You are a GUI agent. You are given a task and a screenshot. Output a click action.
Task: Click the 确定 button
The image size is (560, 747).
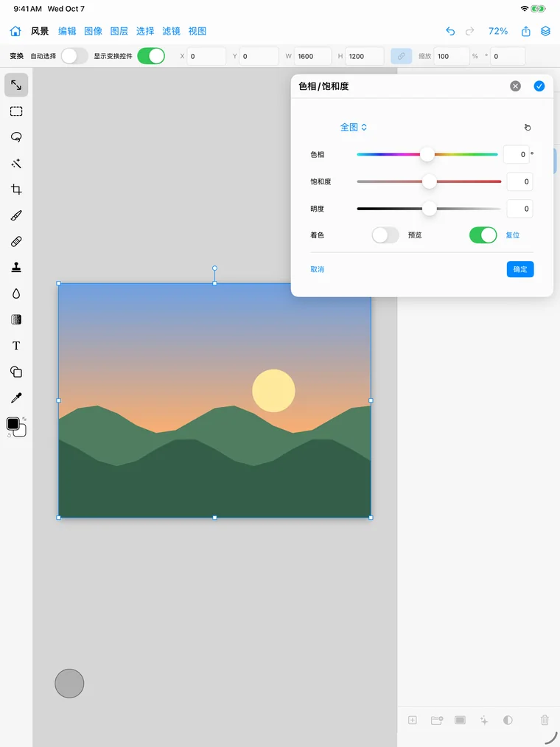520,269
